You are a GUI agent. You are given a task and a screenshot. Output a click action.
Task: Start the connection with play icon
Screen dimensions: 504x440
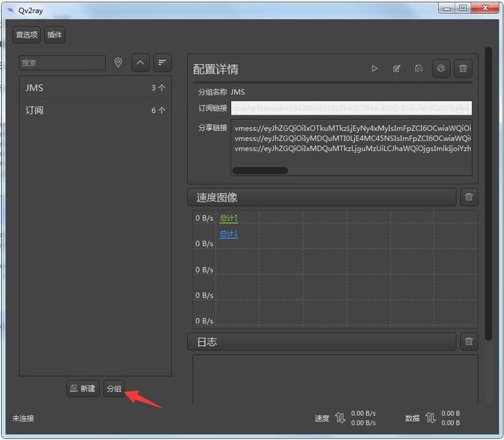(374, 68)
